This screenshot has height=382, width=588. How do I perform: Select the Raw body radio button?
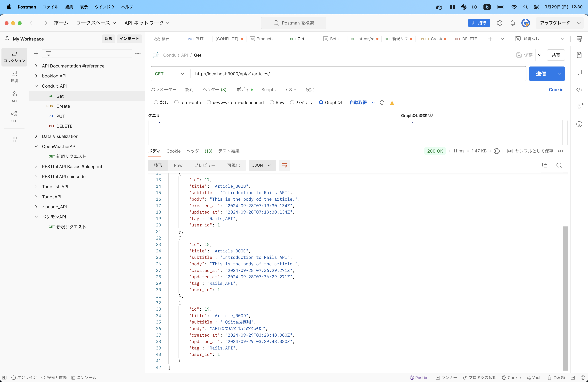272,103
